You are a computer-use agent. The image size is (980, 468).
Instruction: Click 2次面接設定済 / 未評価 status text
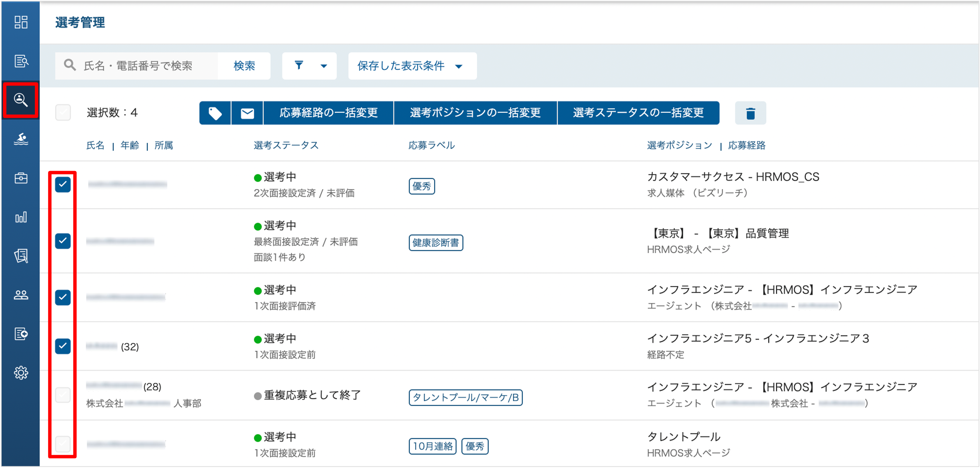304,193
